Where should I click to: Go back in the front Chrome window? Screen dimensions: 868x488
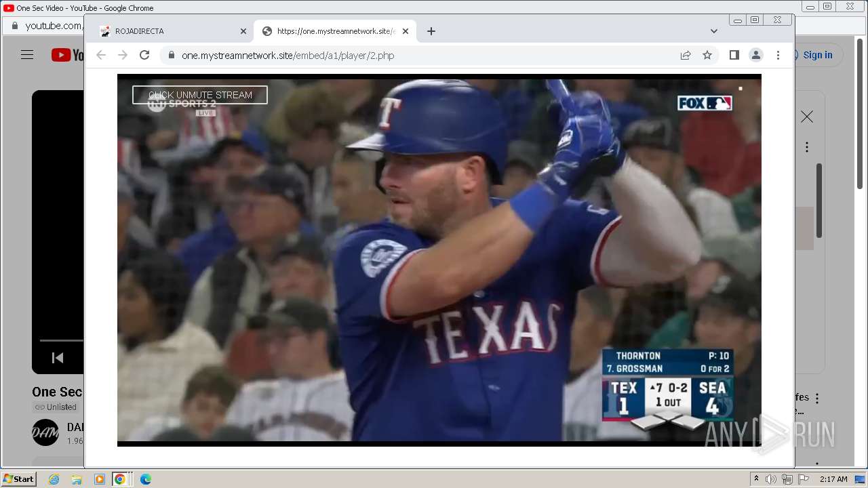tap(101, 55)
